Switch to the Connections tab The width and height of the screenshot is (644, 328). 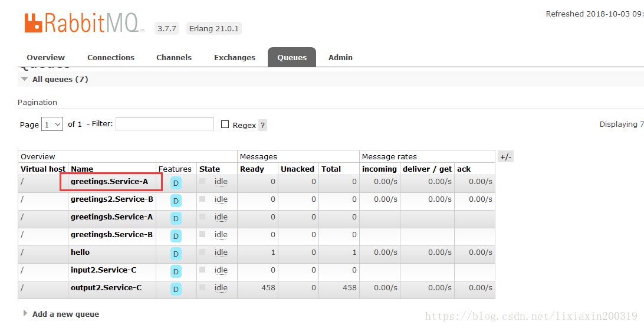coord(111,58)
